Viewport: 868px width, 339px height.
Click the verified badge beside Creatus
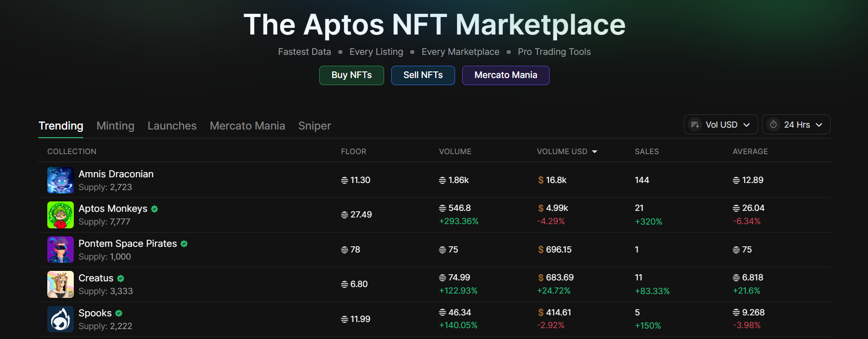(121, 278)
